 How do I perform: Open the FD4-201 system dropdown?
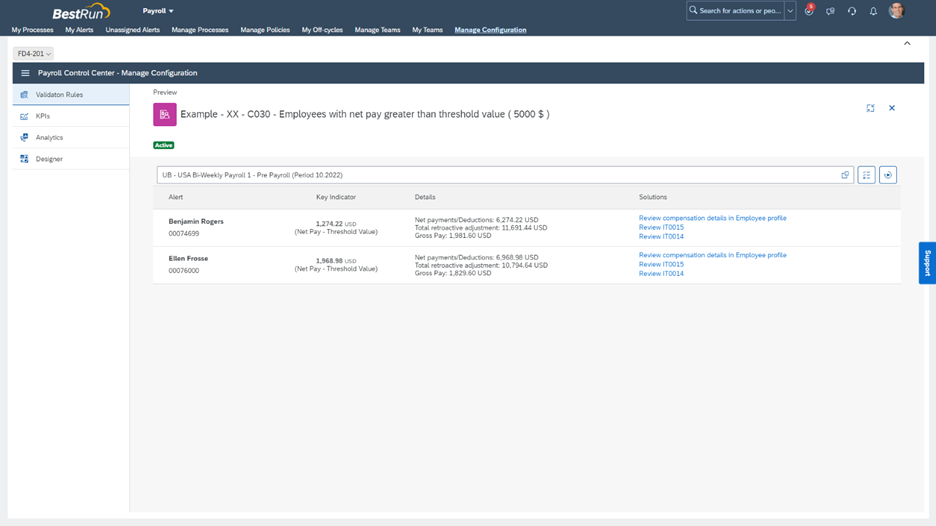pyautogui.click(x=34, y=54)
